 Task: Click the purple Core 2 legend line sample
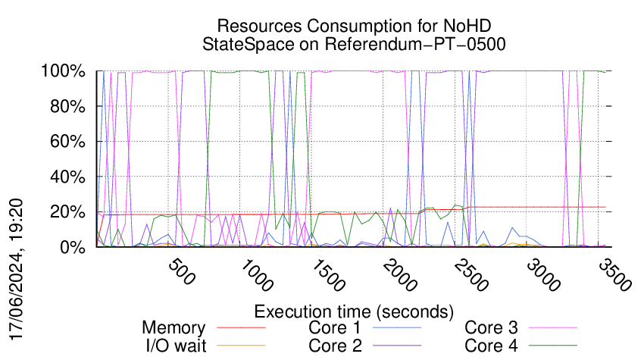click(397, 346)
